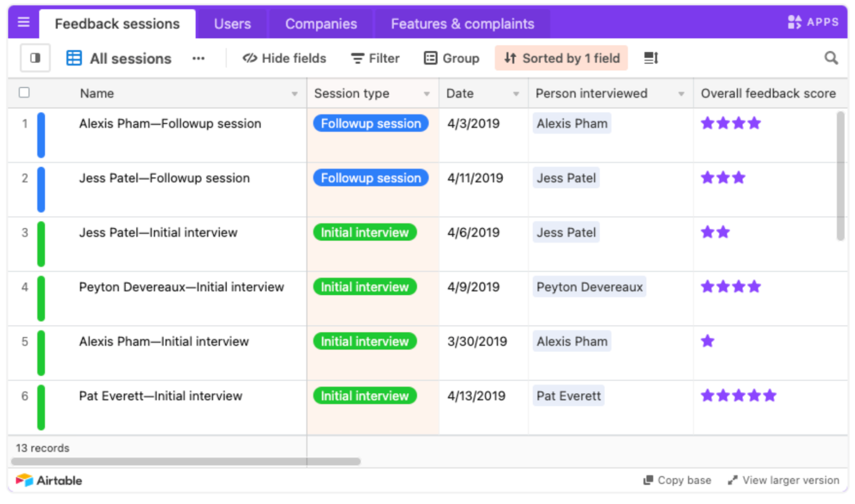
Task: Open the Features & complaints tab
Action: pyautogui.click(x=462, y=24)
